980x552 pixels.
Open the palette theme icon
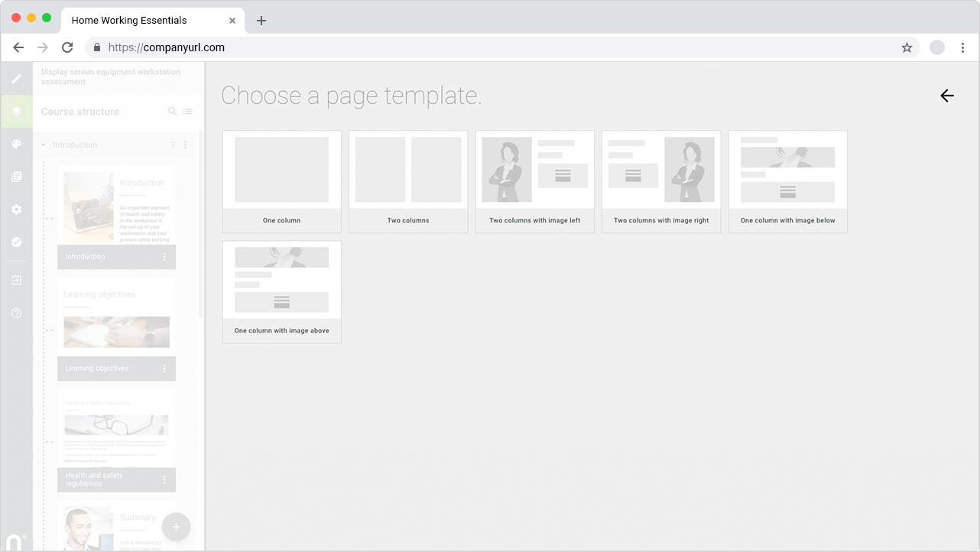[16, 144]
